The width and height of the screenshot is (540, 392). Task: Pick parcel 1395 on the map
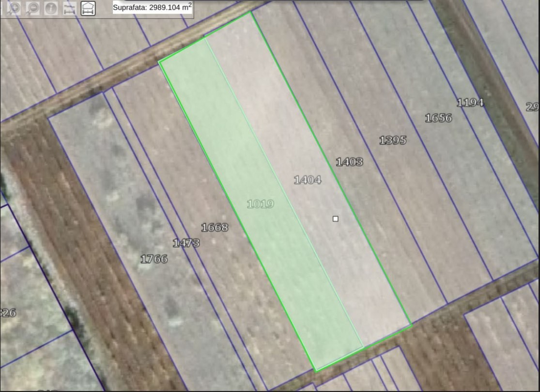coord(393,141)
